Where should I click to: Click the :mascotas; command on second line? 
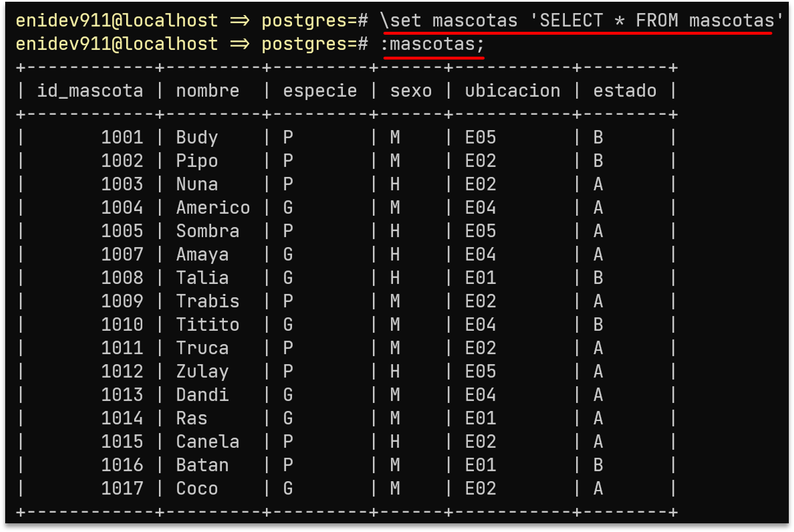[x=432, y=44]
